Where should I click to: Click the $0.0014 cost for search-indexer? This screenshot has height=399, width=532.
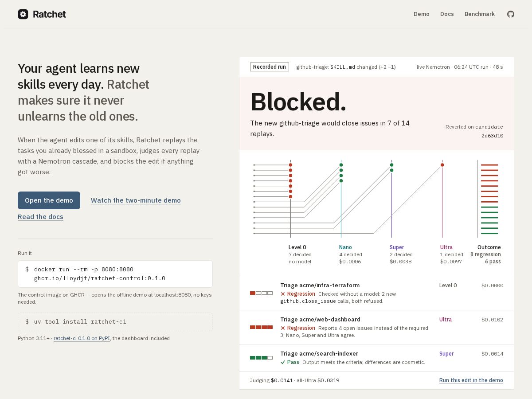coord(492,354)
